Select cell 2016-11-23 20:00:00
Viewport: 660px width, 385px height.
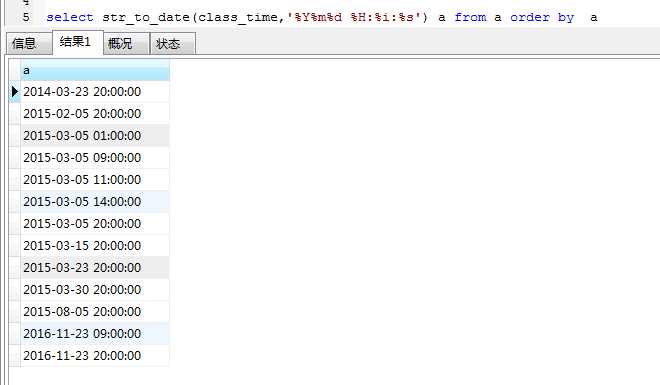coord(95,356)
